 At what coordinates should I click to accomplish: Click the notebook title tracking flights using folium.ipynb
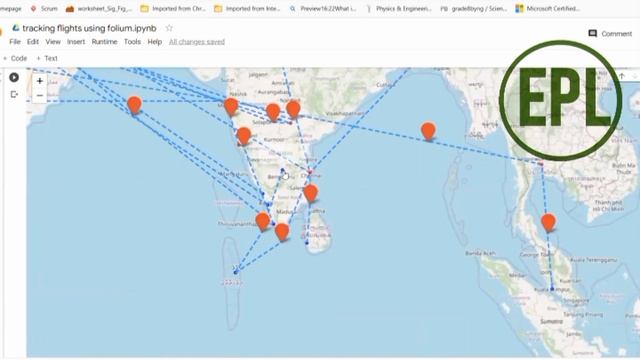point(89,28)
